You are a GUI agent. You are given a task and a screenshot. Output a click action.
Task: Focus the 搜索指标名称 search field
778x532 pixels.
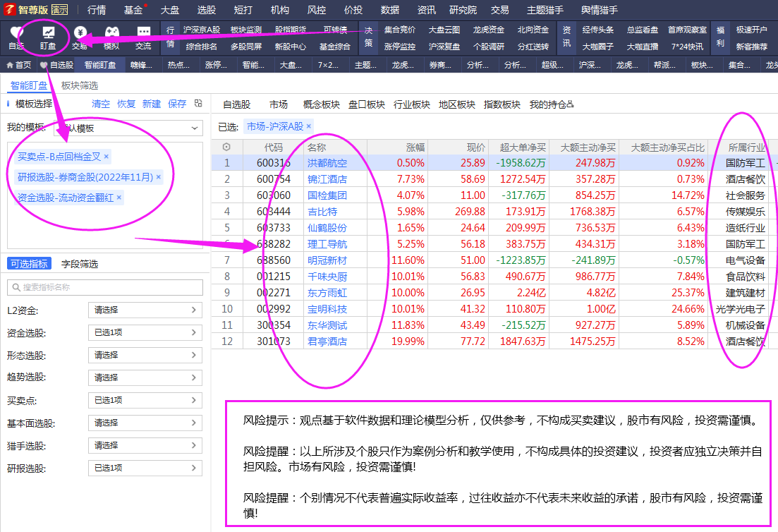[105, 287]
